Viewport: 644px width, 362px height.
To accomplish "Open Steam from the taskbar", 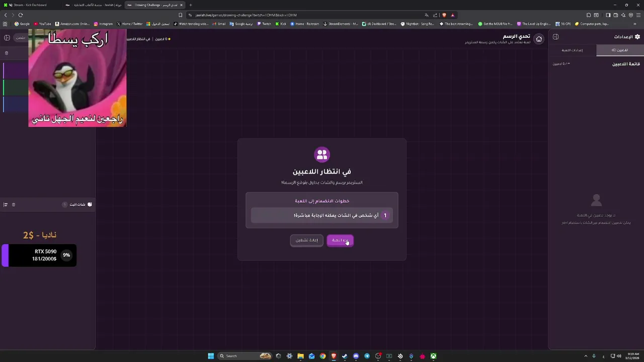I will coord(345,356).
